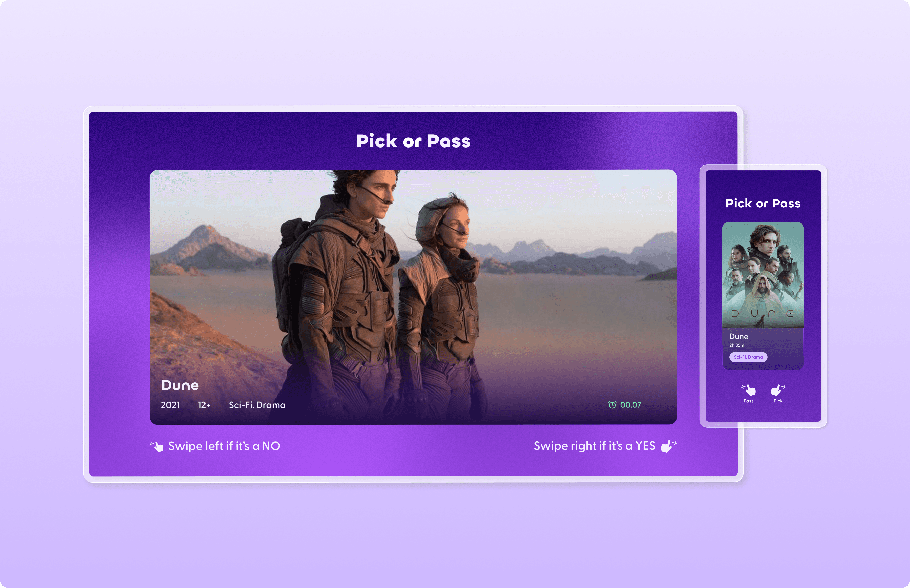Tap the Pass hand icon on mobile
910x588 pixels.
pos(748,390)
